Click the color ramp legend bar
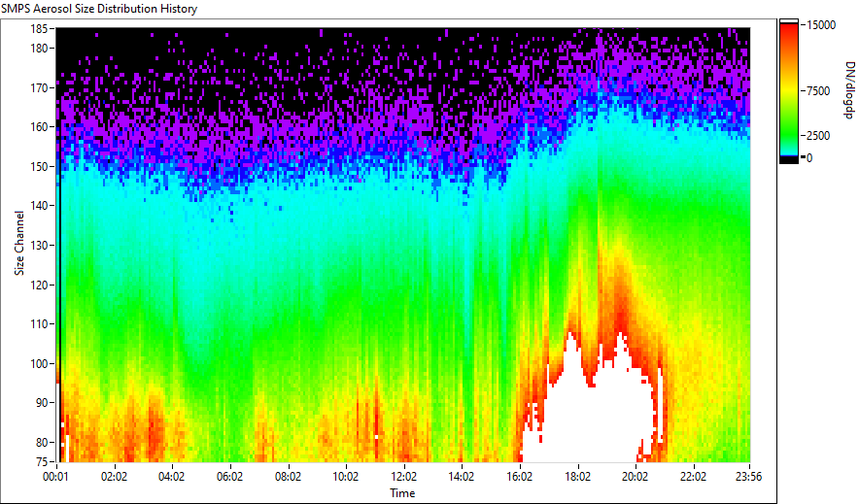Image resolution: width=859 pixels, height=504 pixels. click(789, 91)
